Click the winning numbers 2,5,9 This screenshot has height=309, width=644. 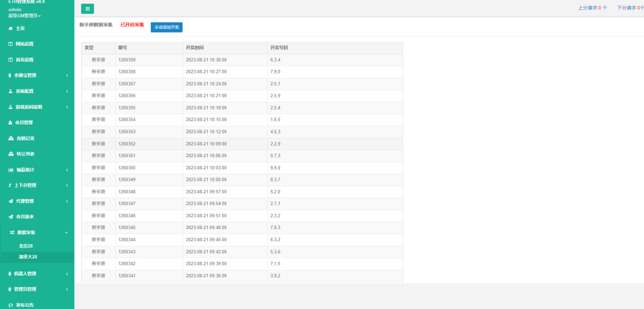point(275,96)
